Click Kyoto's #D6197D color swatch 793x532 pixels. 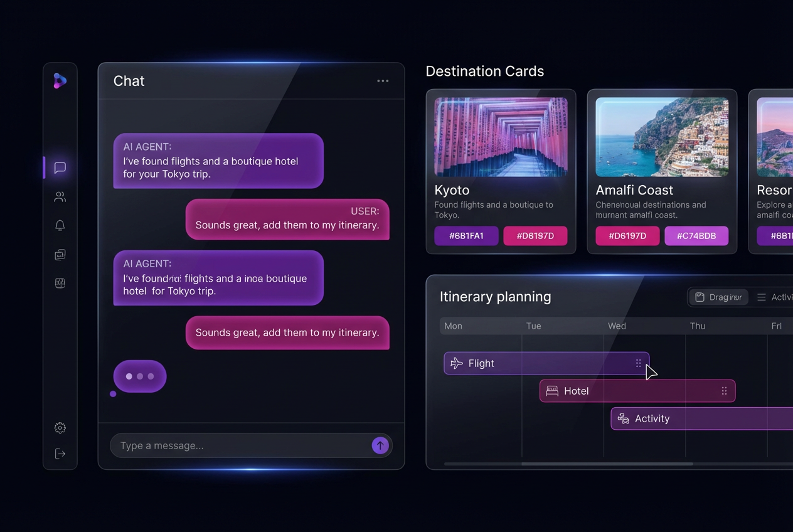tap(535, 236)
